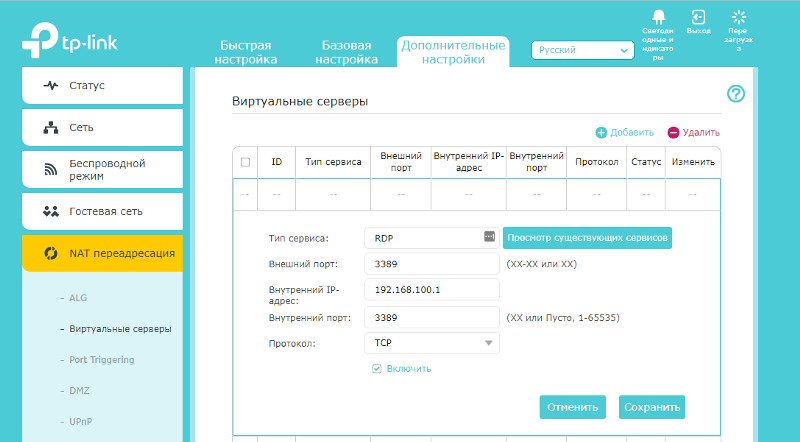Click the Гостевая сеть people icon
800x442 pixels.
[x=51, y=211]
